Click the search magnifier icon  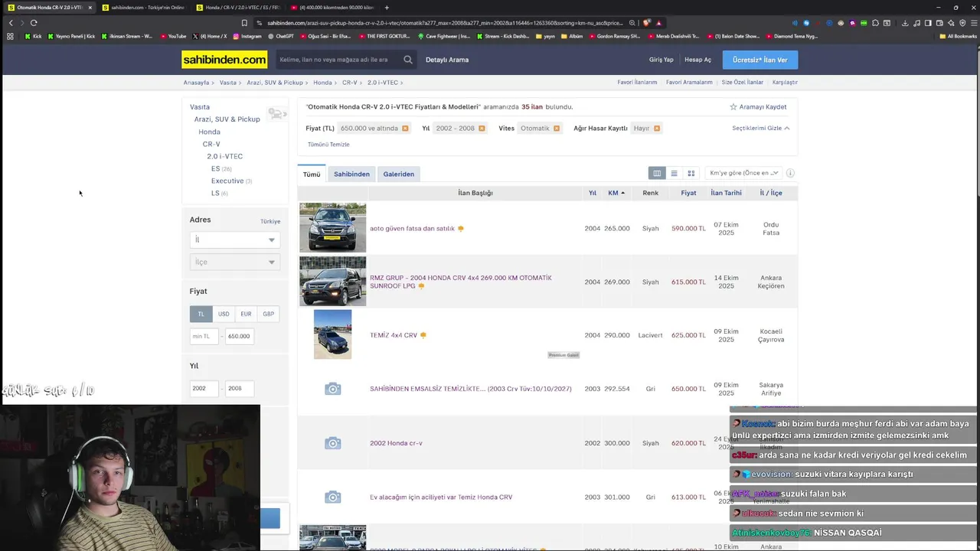pyautogui.click(x=408, y=60)
